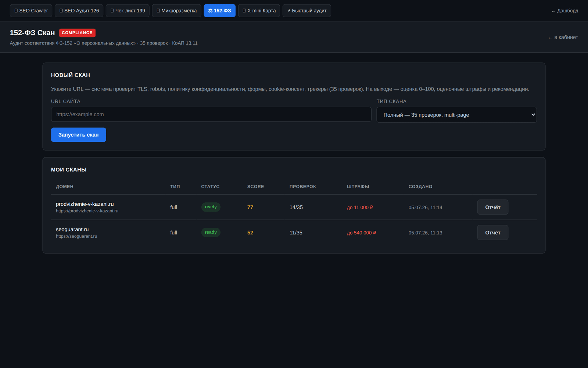Click the Запустить скан button
This screenshot has width=588, height=368.
[78, 135]
